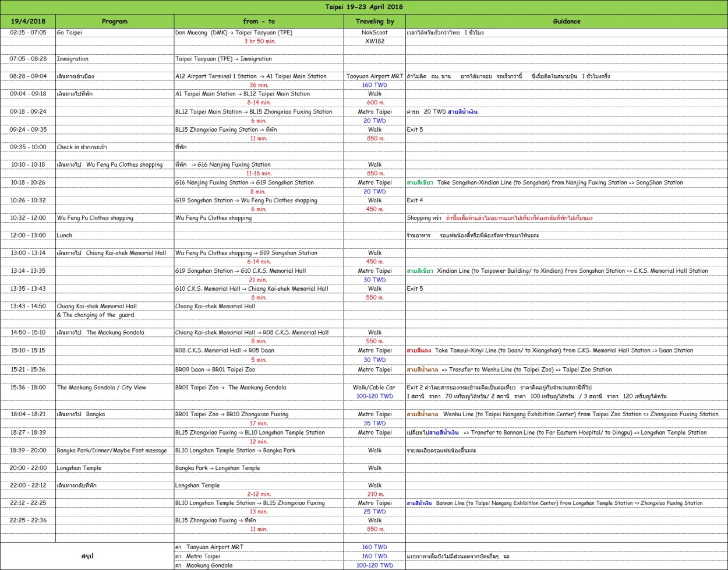Image resolution: width=728 pixels, height=570 pixels.
Task: Select '100-120 TWD' in Maokung Gondola summary row
Action: tap(374, 565)
